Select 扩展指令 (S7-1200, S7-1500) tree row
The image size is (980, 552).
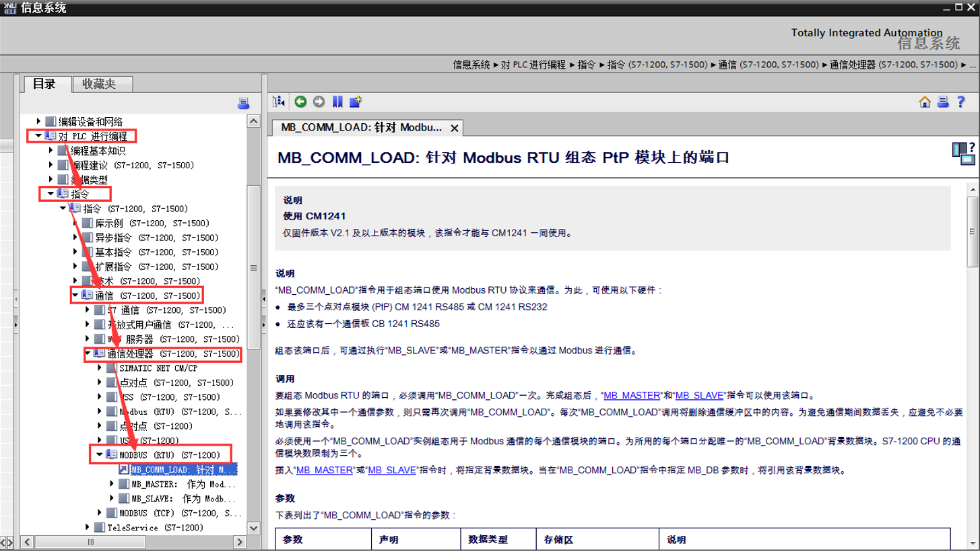click(156, 267)
